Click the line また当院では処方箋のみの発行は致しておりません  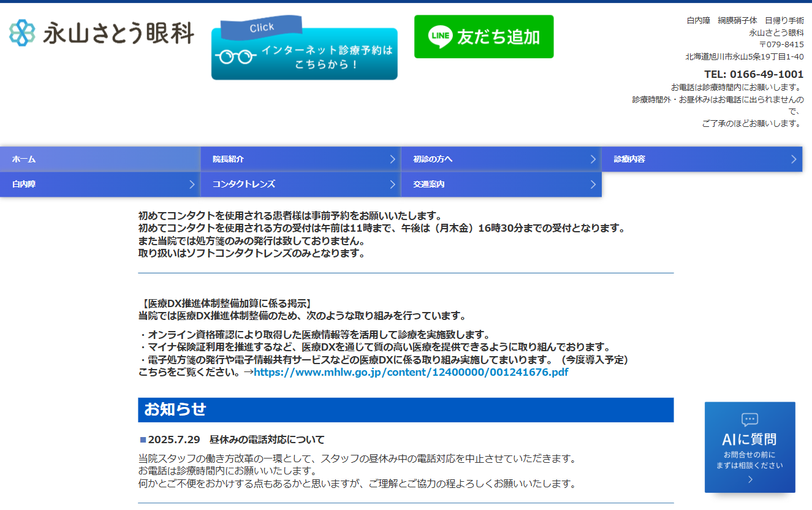252,242
